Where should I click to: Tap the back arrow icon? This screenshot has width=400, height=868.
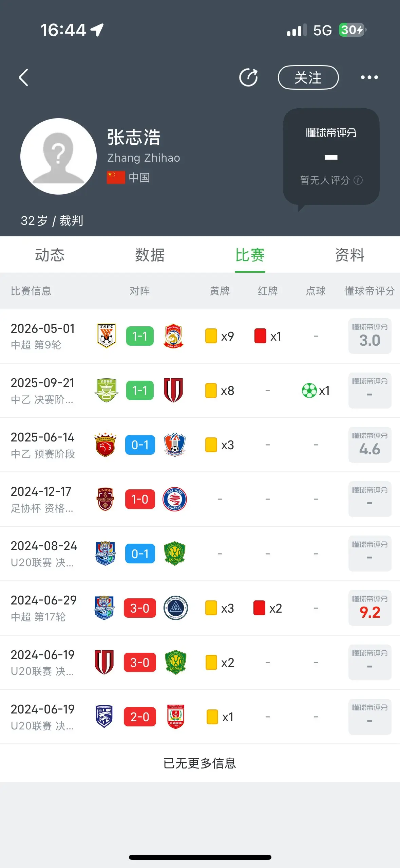(x=23, y=77)
